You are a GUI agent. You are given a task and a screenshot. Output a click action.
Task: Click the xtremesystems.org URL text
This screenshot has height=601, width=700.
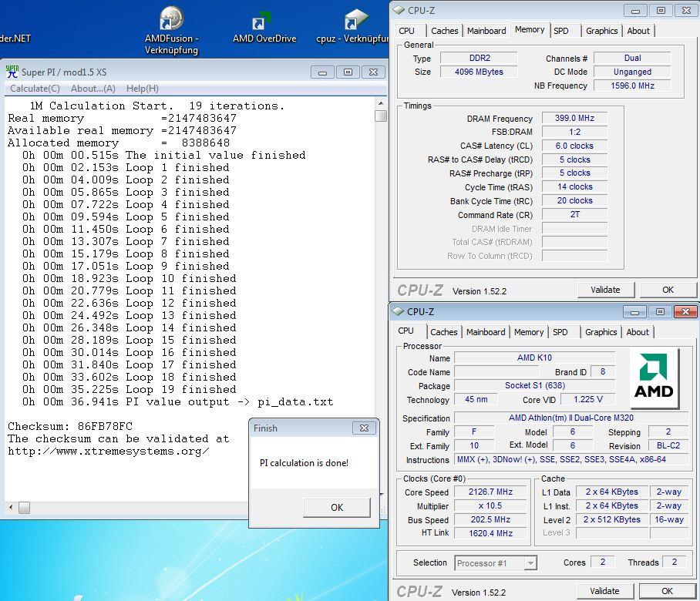(108, 451)
